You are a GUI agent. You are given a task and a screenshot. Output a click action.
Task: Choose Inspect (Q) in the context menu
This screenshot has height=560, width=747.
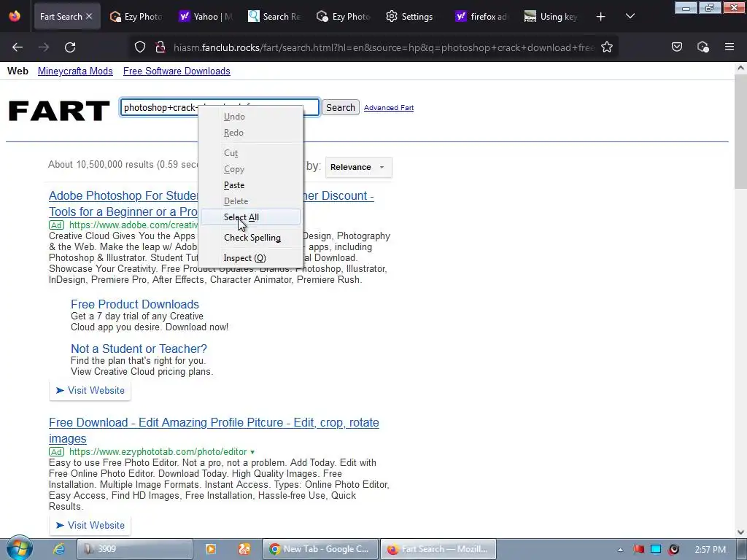click(251, 258)
